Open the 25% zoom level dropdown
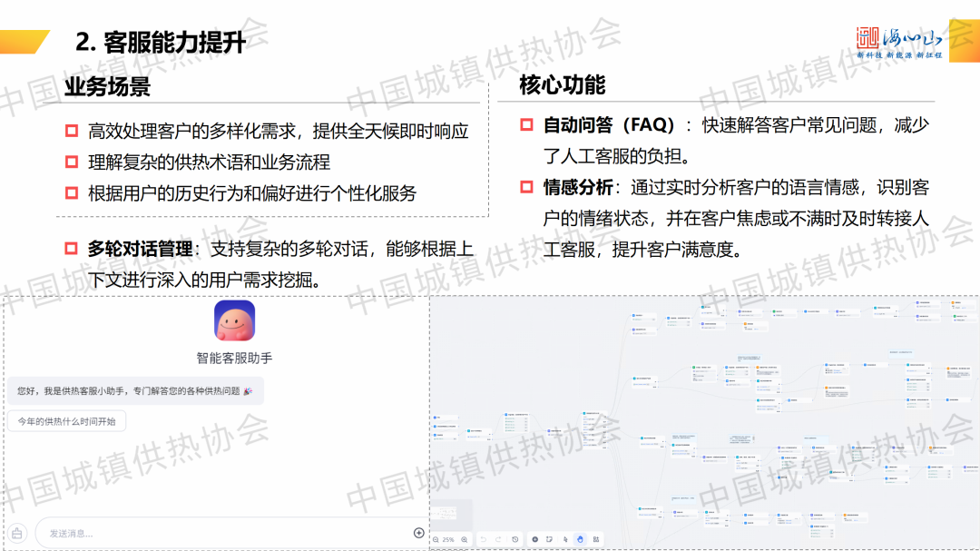Screen dimensions: 980x551 pos(449,539)
